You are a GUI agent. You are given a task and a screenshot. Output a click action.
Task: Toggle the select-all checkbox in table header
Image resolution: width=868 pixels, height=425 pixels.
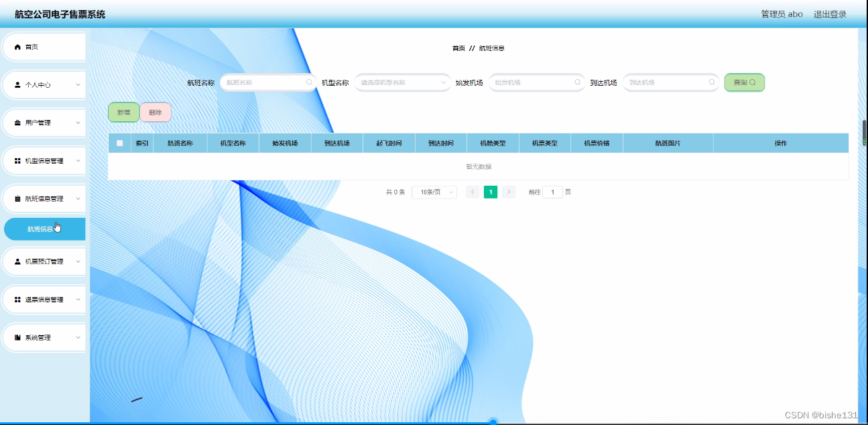(121, 143)
